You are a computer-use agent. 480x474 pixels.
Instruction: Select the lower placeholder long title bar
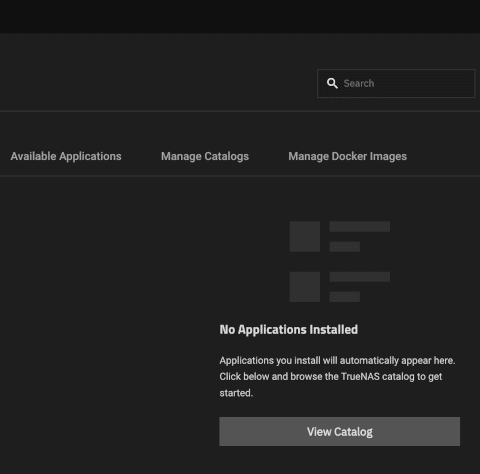(x=360, y=277)
